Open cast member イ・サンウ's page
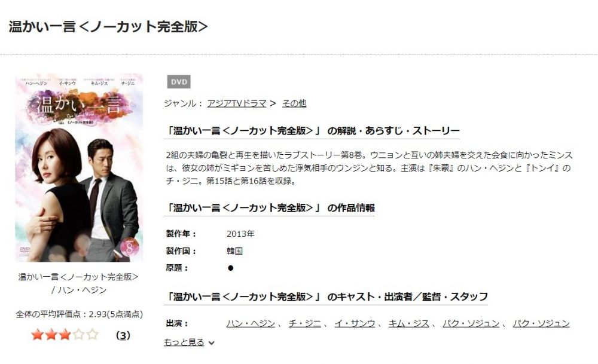 [x=355, y=323]
